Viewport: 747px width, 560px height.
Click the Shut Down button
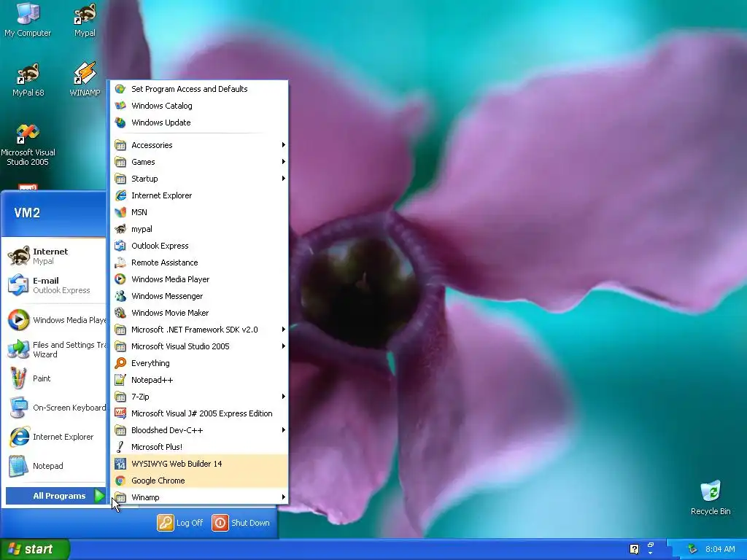(241, 523)
